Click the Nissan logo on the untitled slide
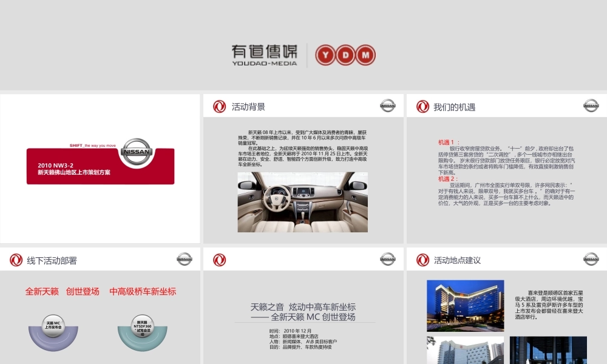This screenshot has width=607, height=364. tap(387, 259)
